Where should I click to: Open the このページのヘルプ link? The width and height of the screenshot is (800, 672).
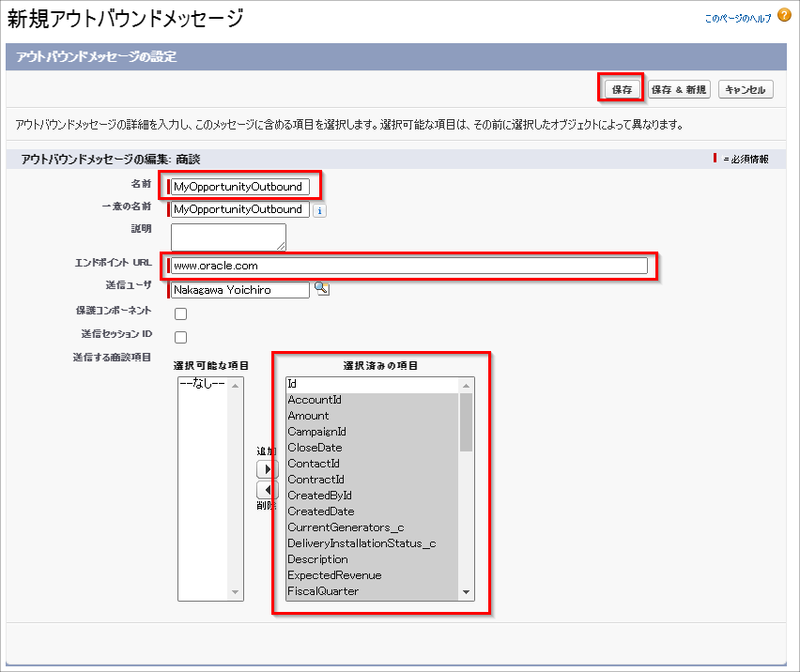pos(738,18)
